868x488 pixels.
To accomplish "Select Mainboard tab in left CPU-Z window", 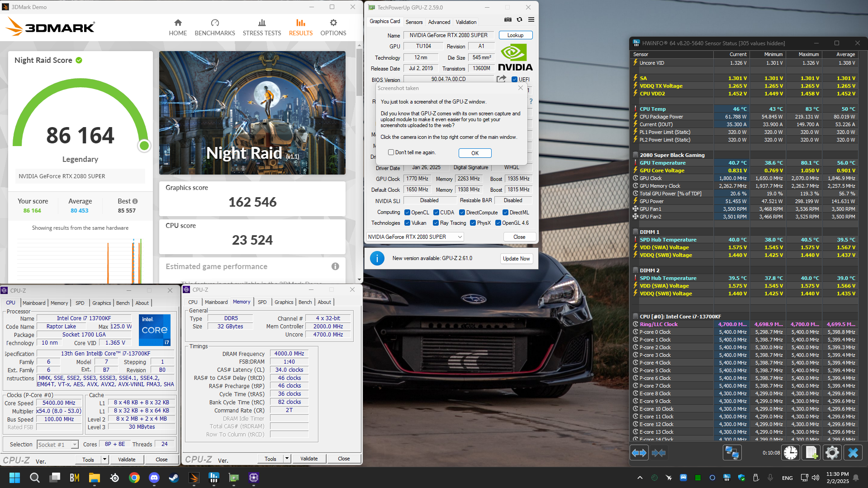I will coord(34,303).
